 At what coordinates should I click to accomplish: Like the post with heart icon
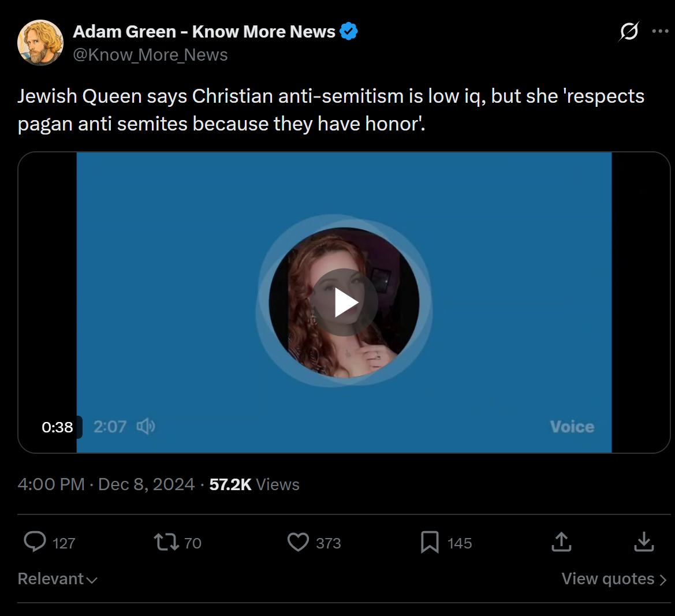tap(298, 542)
